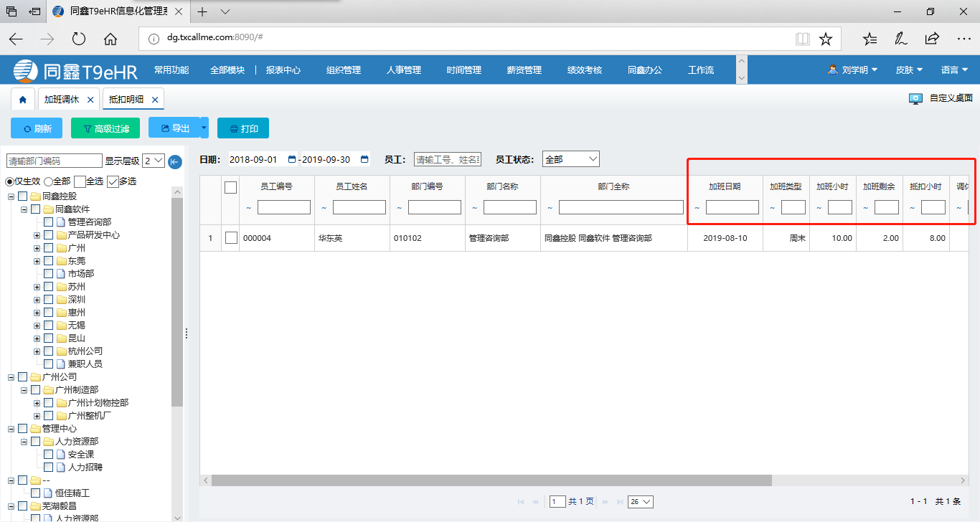Collapse the department tree panel arrow icon

click(x=175, y=162)
